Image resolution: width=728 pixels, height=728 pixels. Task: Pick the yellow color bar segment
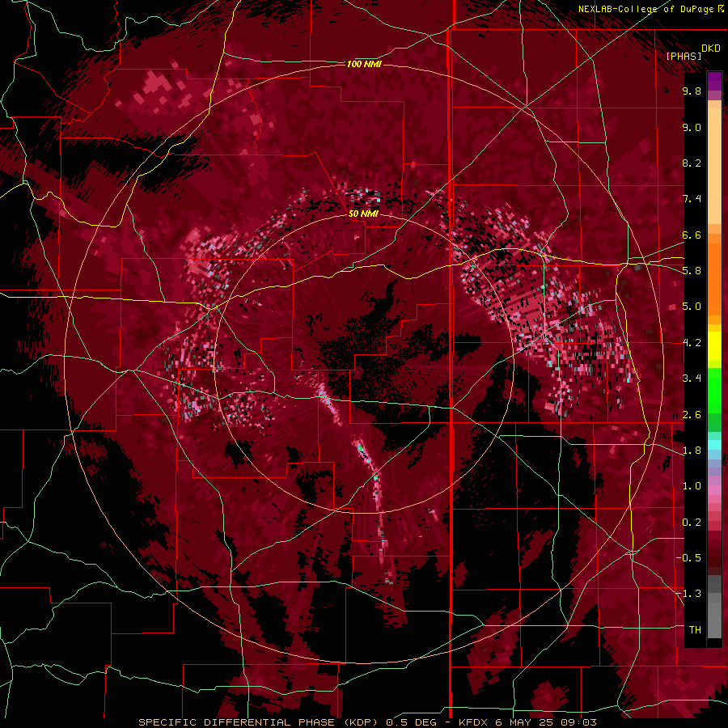(714, 346)
